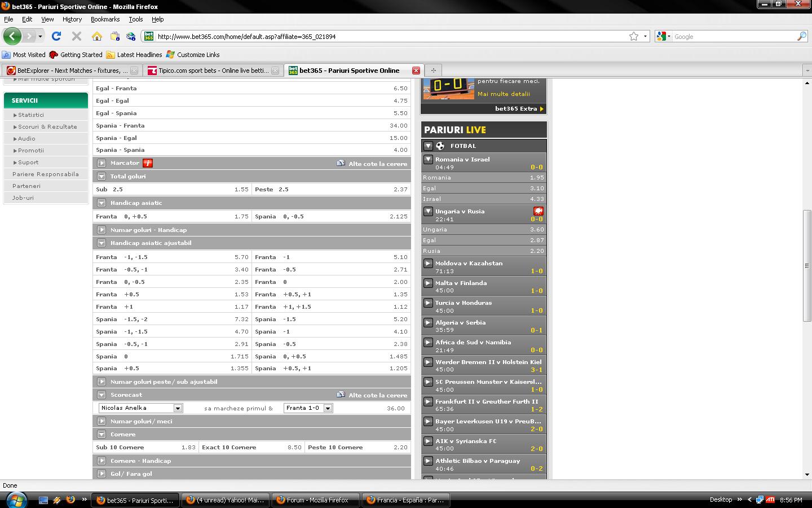
Task: Click the Google search magnifier icon
Action: tap(802, 36)
